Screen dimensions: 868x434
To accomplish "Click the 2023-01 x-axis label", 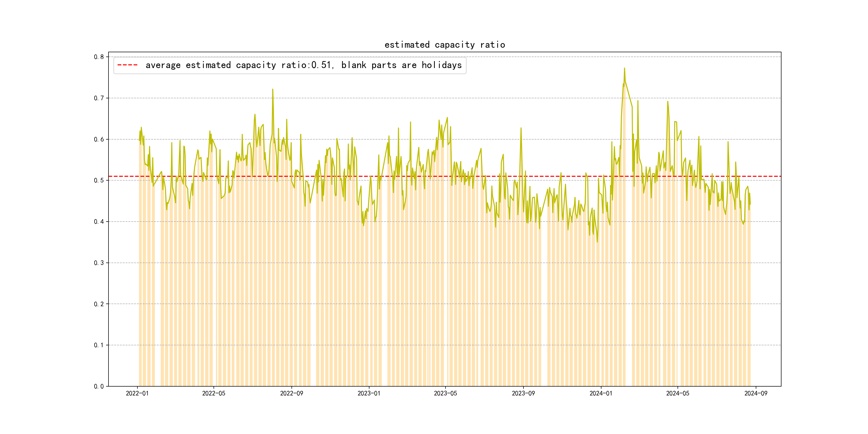I will [369, 393].
